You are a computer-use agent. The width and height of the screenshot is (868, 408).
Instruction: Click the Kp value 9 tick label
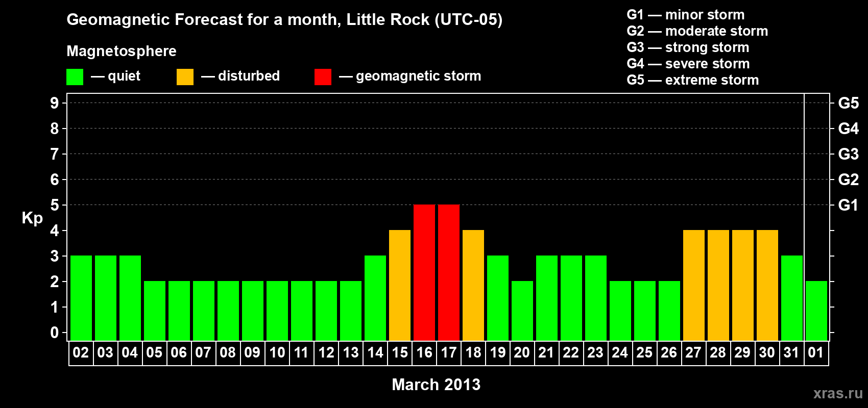[55, 103]
